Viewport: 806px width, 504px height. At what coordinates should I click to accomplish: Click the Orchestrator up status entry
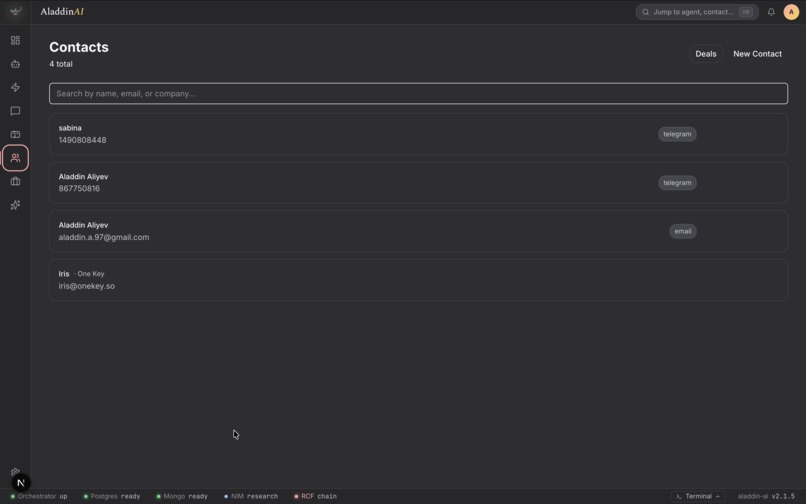39,496
